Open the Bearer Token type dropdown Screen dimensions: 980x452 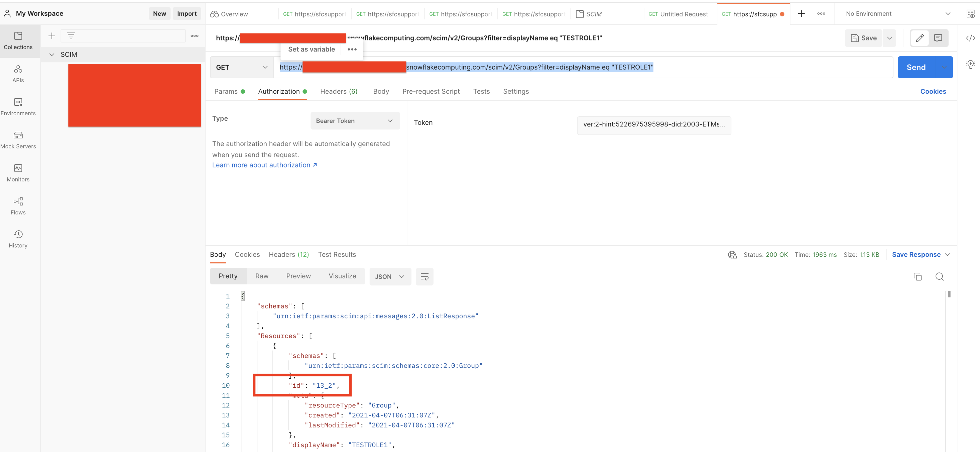coord(354,121)
